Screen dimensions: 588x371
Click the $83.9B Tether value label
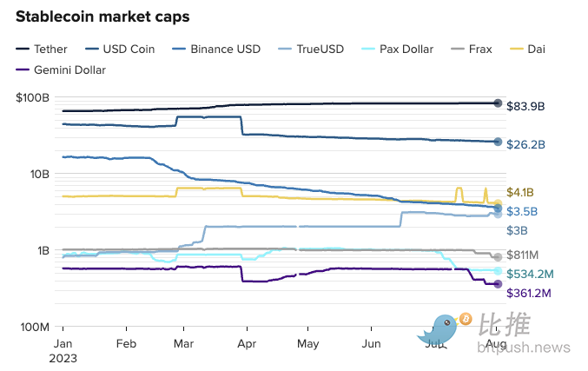pos(525,106)
